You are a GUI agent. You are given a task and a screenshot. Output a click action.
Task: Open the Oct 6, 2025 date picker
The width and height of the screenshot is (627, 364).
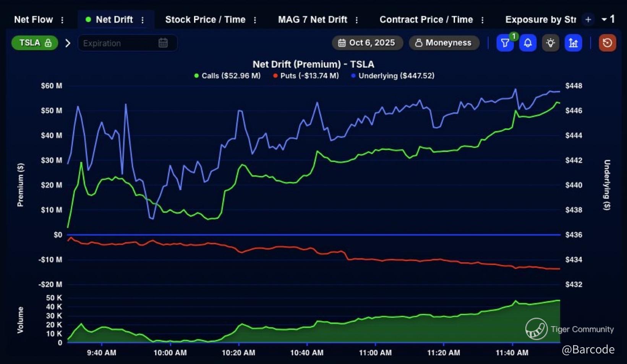point(367,43)
